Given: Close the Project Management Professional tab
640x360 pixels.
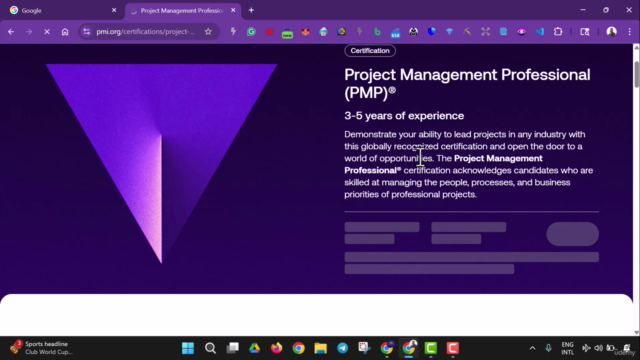Looking at the screenshot, I should (x=233, y=10).
